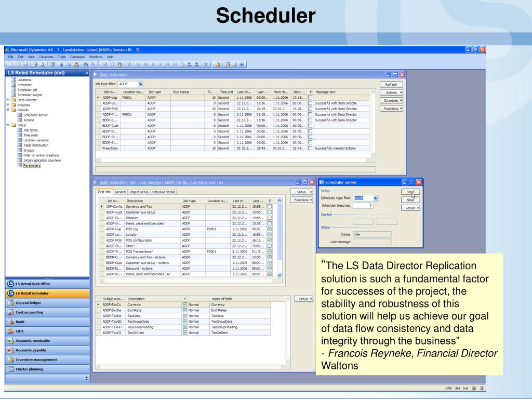
Task: Open the File menu
Action: (10, 57)
